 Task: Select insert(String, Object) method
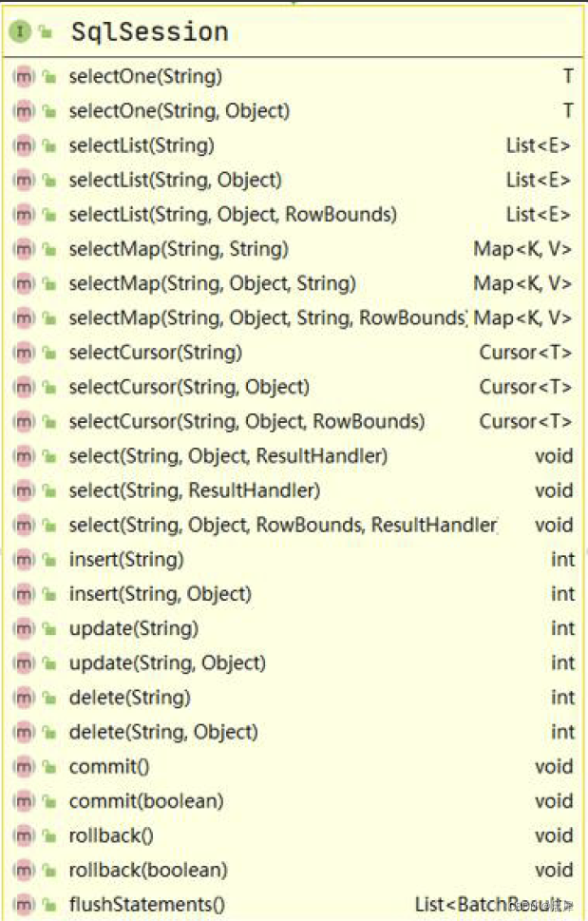160,594
